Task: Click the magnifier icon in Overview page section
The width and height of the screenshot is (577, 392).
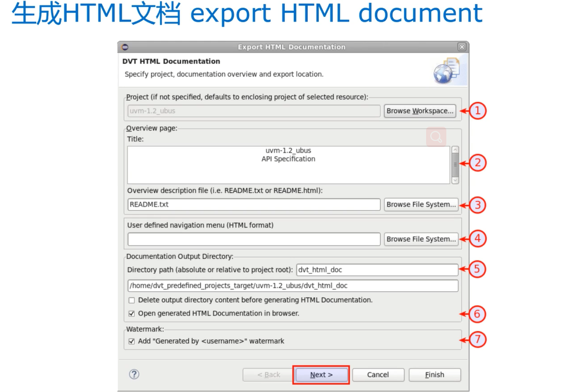Action: (x=436, y=137)
